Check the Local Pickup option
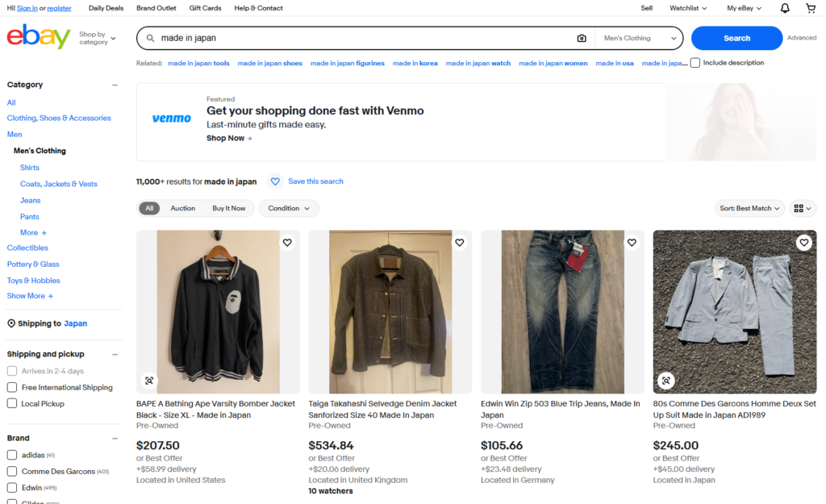826x504 pixels. [x=12, y=403]
